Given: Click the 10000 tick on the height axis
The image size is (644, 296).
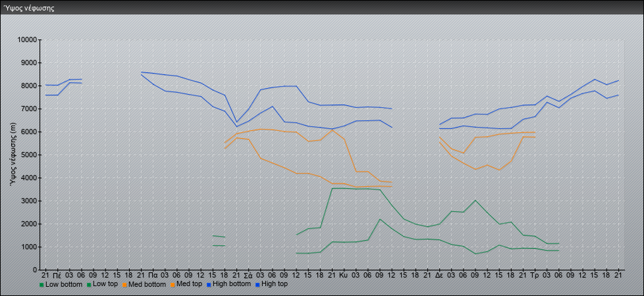Looking at the screenshot, I should 26,40.
